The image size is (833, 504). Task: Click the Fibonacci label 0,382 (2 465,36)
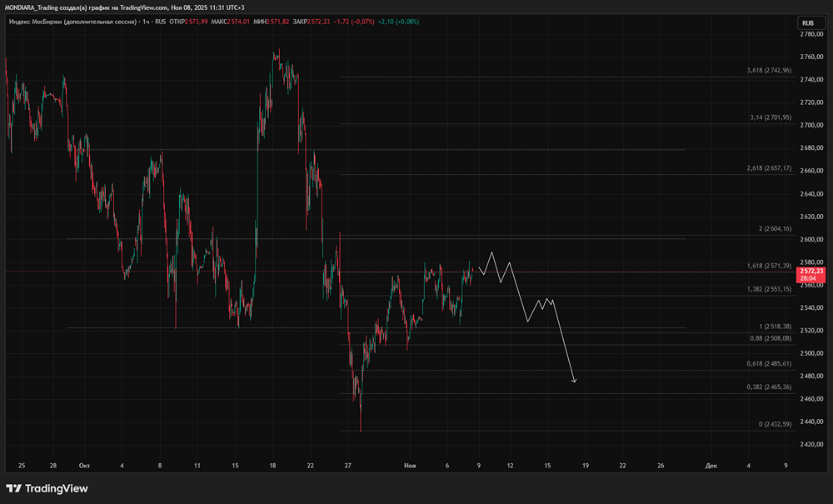[769, 387]
